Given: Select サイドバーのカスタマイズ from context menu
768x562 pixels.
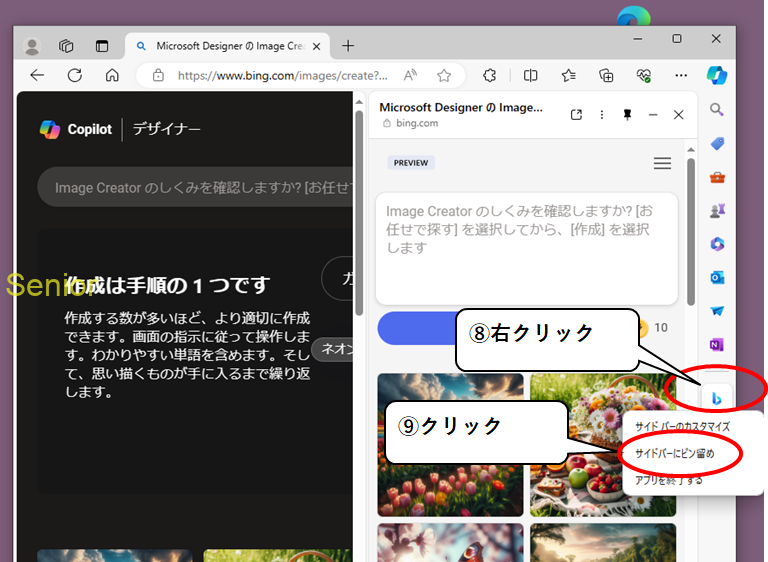Looking at the screenshot, I should tap(682, 426).
